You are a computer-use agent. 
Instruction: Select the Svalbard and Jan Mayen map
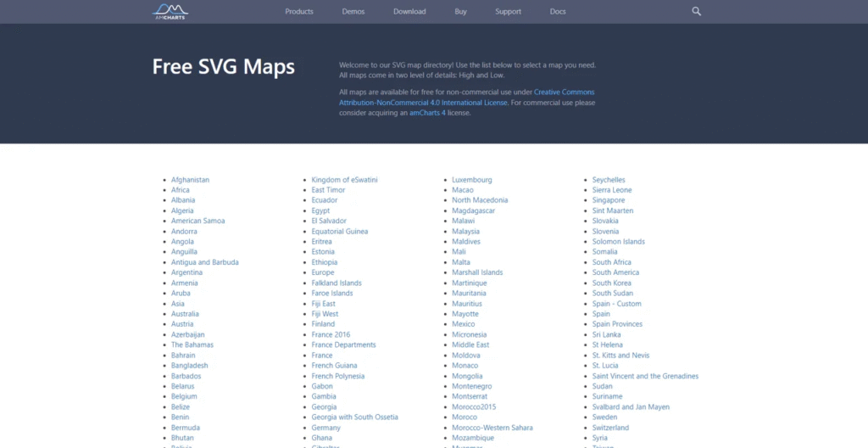(631, 407)
